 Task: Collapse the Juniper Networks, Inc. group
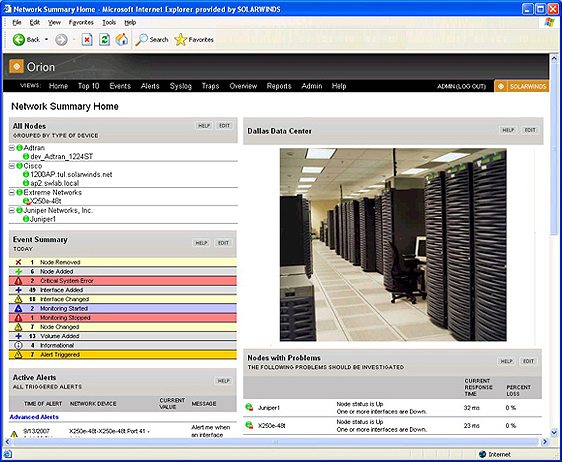[12, 210]
